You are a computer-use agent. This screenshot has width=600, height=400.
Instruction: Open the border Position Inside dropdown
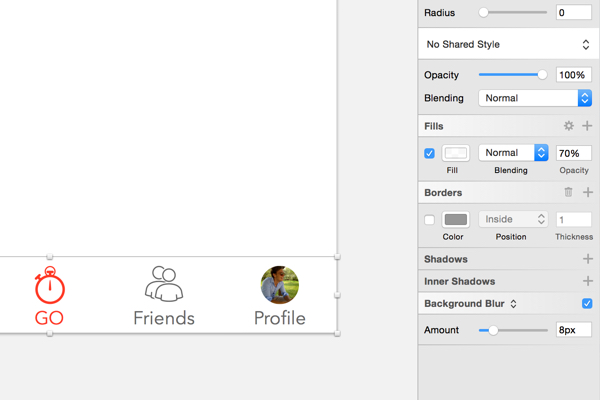click(x=513, y=219)
